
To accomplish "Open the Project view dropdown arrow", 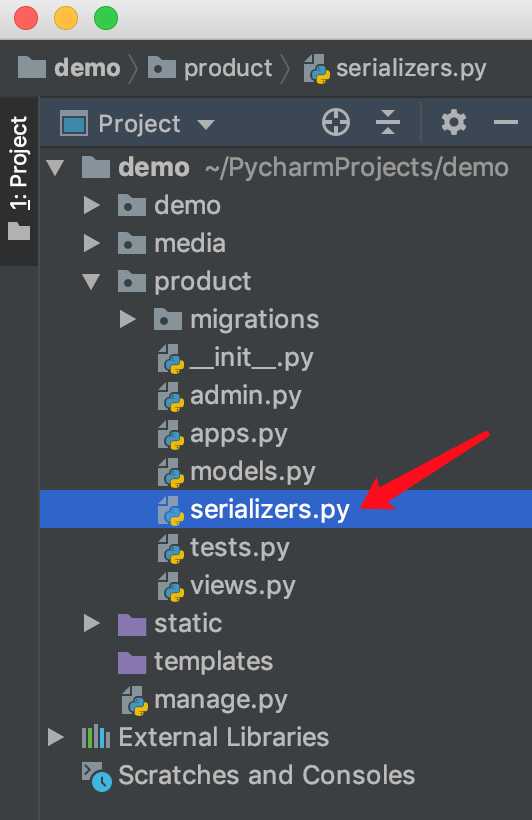I will tap(206, 124).
